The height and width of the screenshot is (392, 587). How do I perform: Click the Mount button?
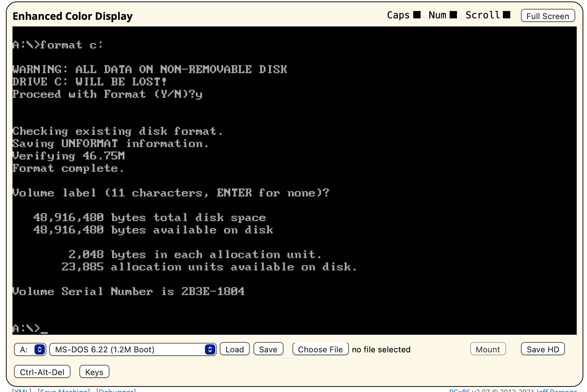[488, 349]
